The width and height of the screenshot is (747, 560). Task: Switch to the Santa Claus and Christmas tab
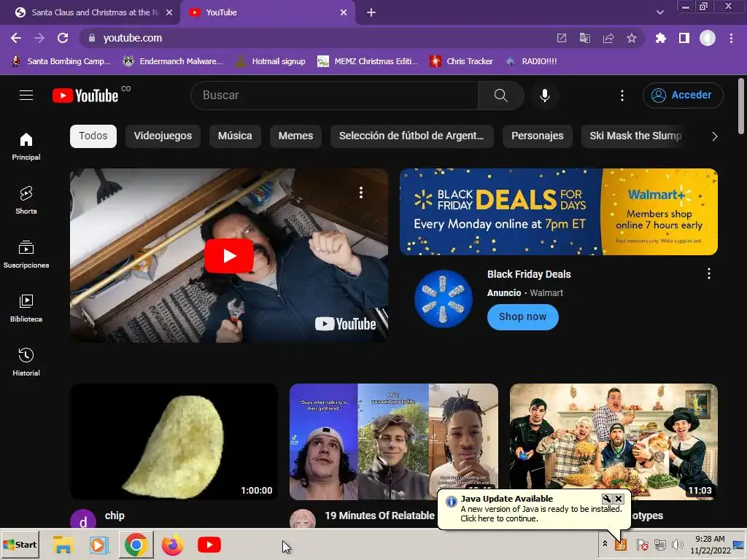point(89,12)
